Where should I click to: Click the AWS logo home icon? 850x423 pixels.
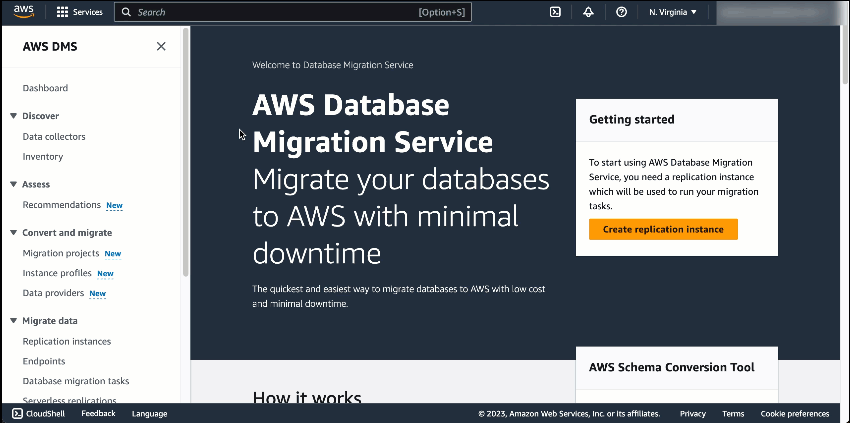(x=23, y=12)
